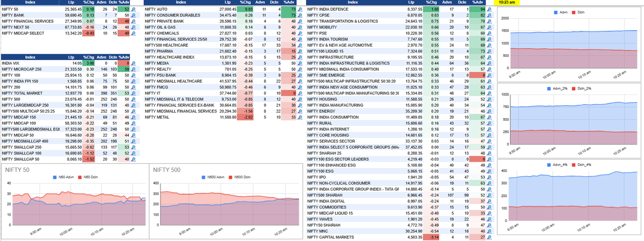Click the magnifier icon for NIFTY INDIA DEFENCE

[x=490, y=10]
